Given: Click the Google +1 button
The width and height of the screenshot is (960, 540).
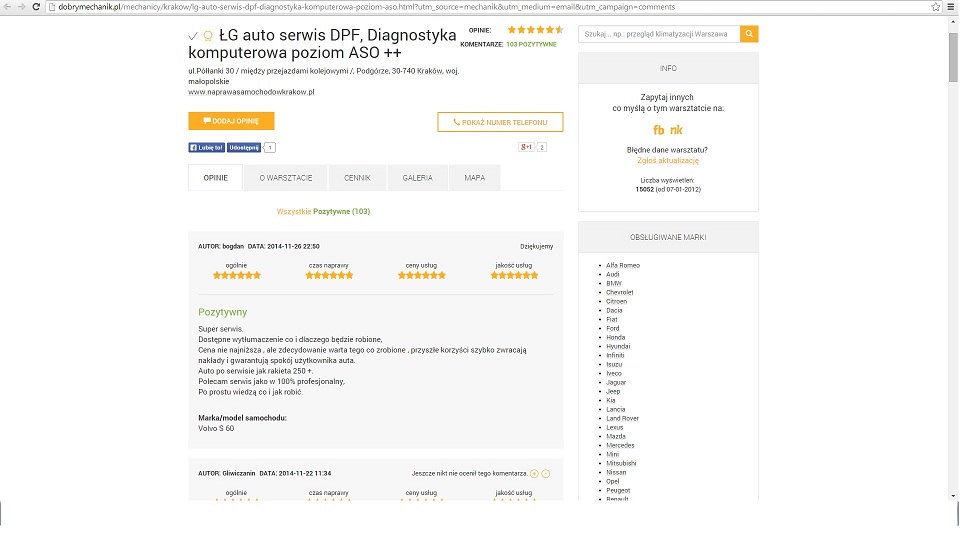Looking at the screenshot, I should [x=525, y=147].
